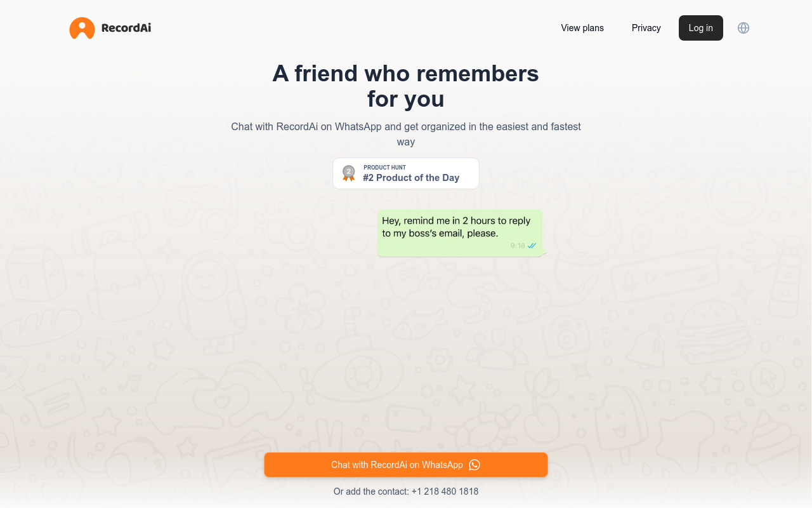Click the contact number +1 218 480 1818

(445, 491)
